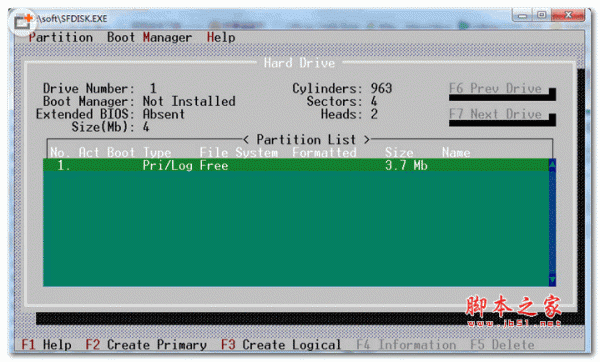600x362 pixels.
Task: Open the Boot Manager menu
Action: 149,38
